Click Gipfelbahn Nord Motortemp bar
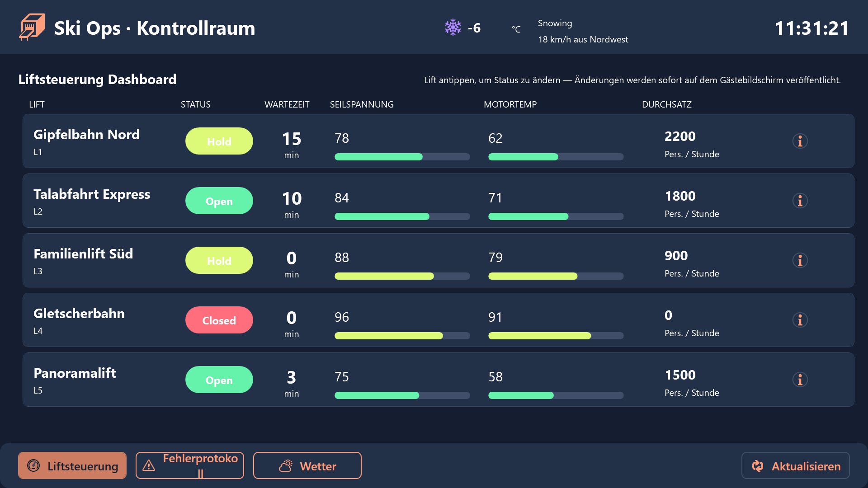Screen dimensions: 868x488 click(x=556, y=157)
